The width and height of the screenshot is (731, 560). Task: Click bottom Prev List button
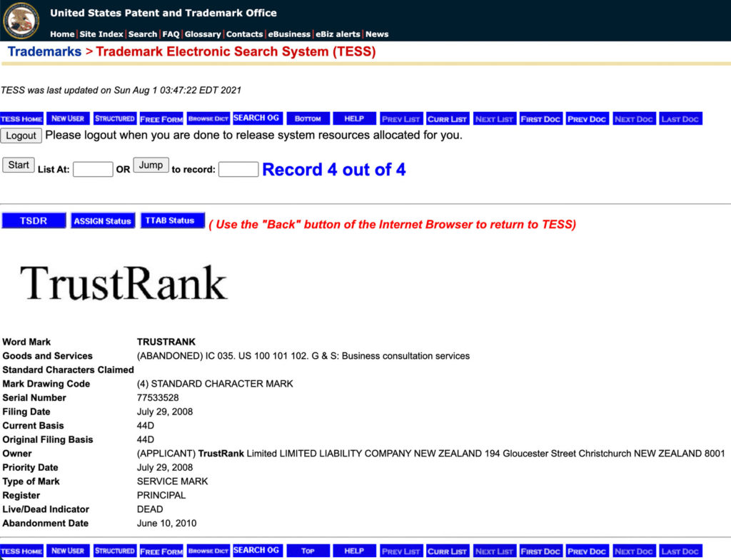401,551
